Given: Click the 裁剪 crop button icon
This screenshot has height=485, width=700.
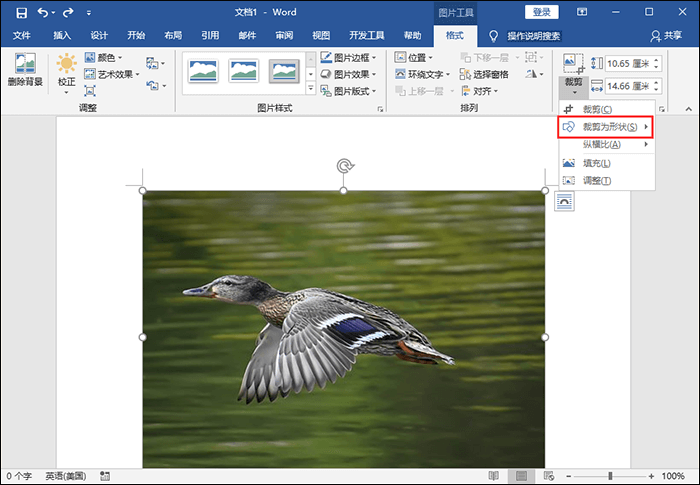Looking at the screenshot, I should [x=573, y=64].
